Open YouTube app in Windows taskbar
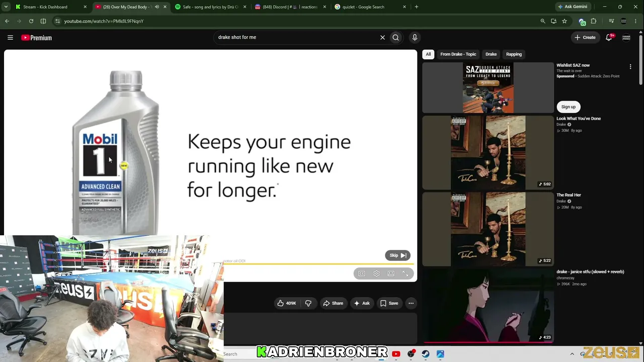 [x=396, y=354]
